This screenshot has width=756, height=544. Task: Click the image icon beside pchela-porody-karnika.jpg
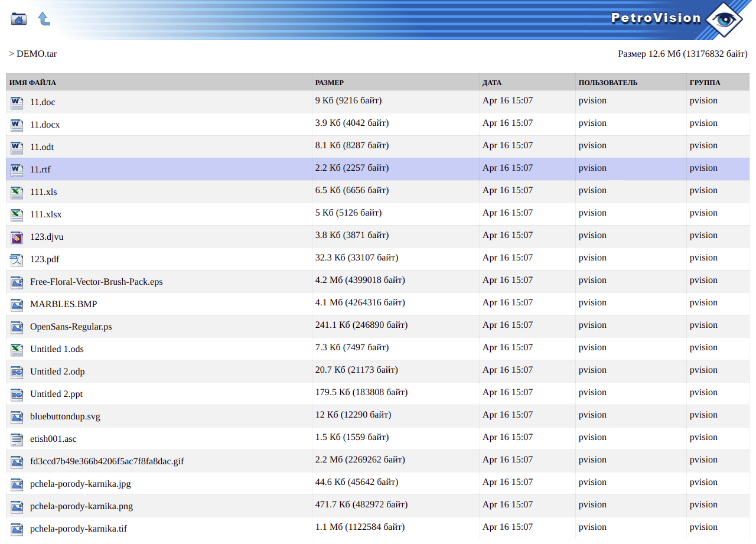(17, 484)
